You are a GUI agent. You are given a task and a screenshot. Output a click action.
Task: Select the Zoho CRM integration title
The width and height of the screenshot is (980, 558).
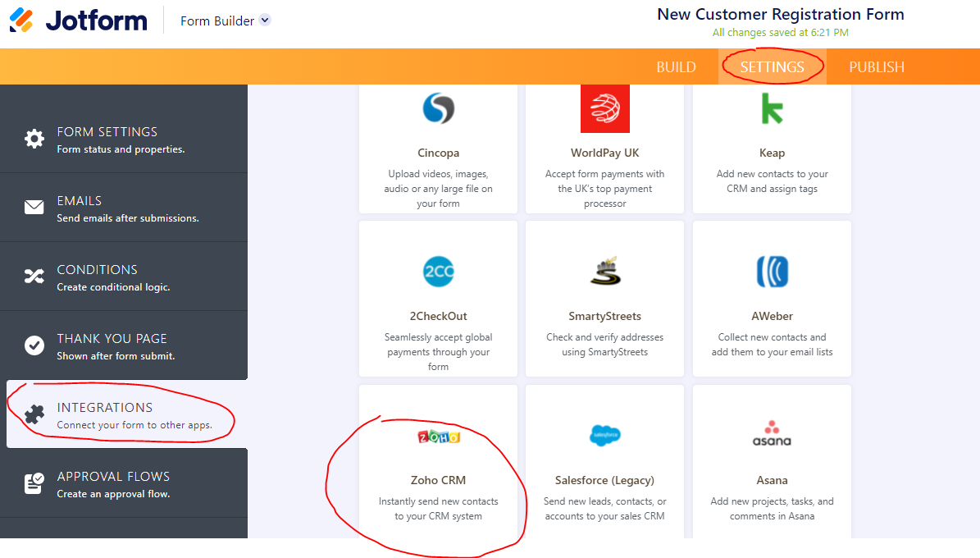click(x=438, y=480)
